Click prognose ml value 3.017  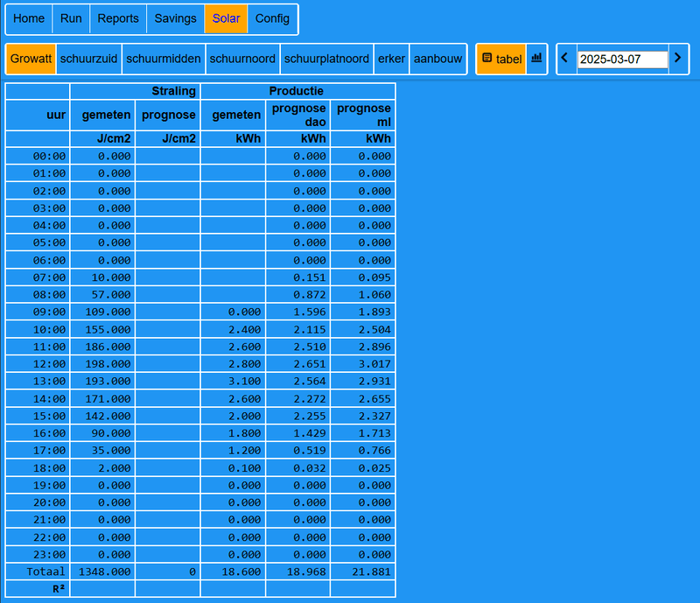(363, 364)
